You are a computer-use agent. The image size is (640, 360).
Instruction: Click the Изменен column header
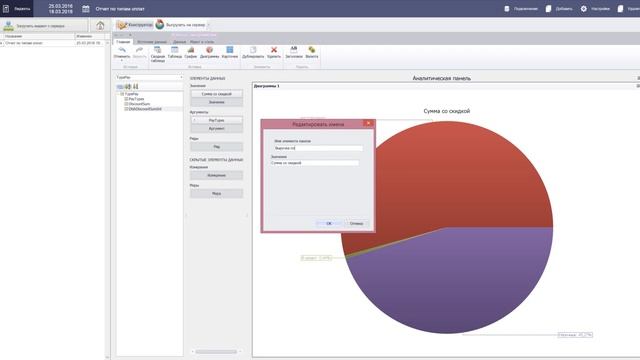tap(91, 36)
